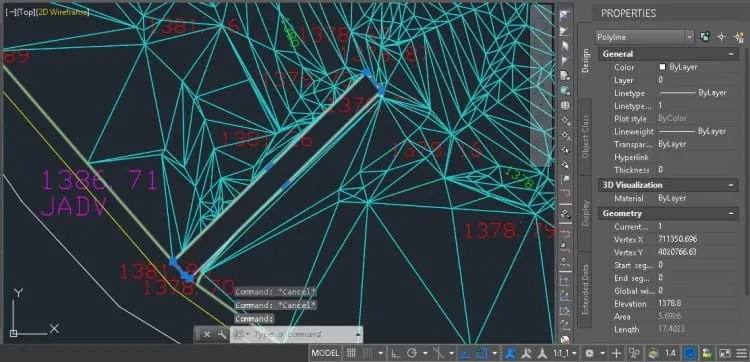Open the status bar customization hamburger menu
Viewport: 750px width, 362px height.
[741, 353]
